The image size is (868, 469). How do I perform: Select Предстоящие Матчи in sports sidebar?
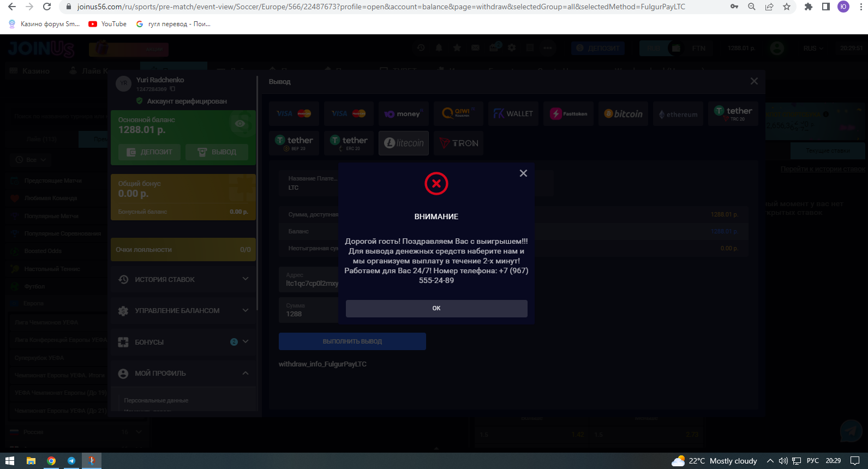tap(53, 181)
